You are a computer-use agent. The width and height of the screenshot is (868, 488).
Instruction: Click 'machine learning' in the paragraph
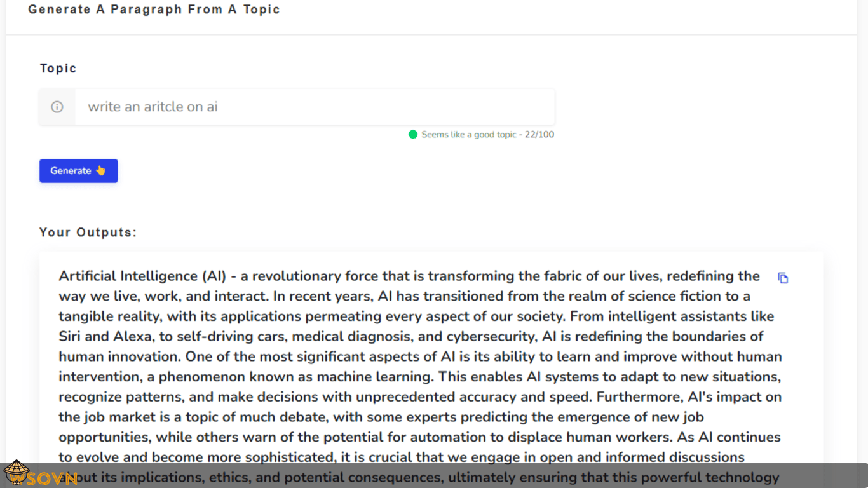(x=383, y=376)
